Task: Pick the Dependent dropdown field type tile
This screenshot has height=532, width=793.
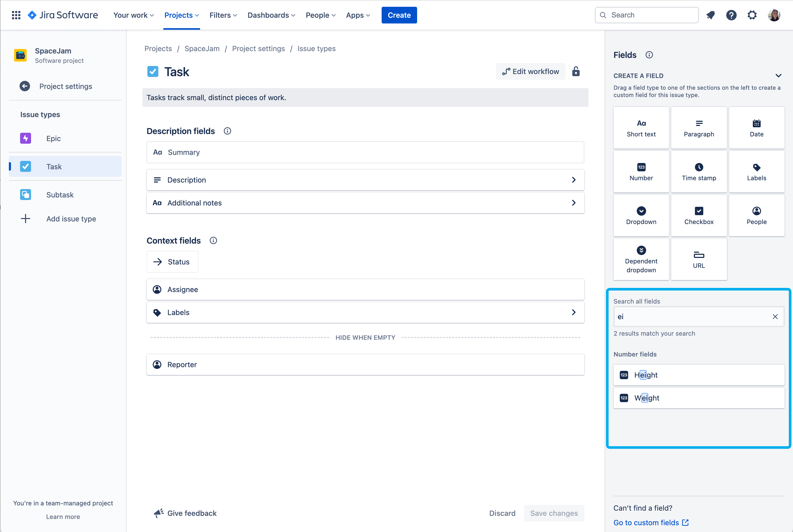Action: 641,259
